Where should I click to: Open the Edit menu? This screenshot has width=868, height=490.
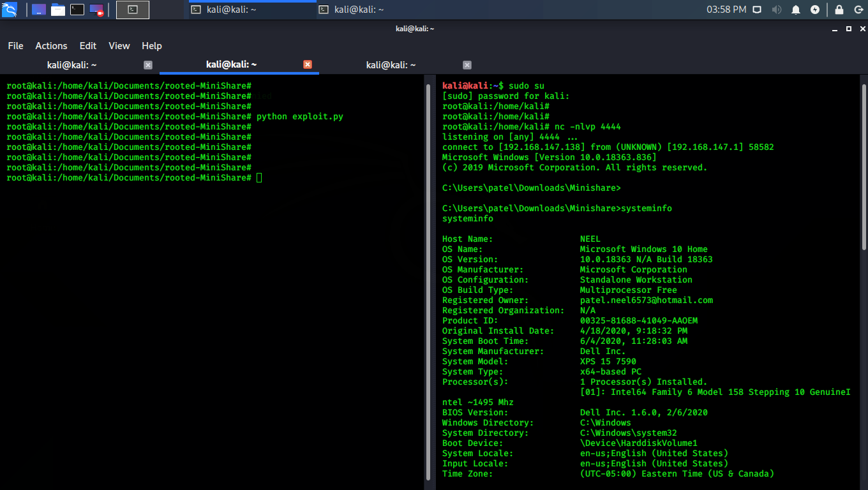88,46
